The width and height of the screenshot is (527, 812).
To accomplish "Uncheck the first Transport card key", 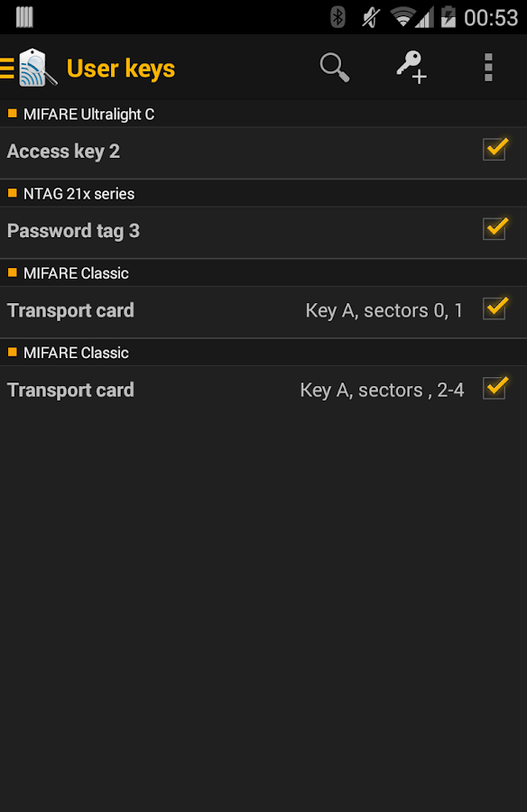I will 495,309.
